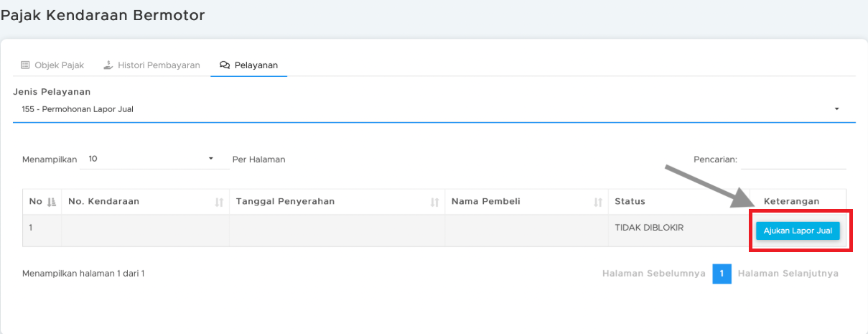Click the Status column header

pyautogui.click(x=630, y=202)
